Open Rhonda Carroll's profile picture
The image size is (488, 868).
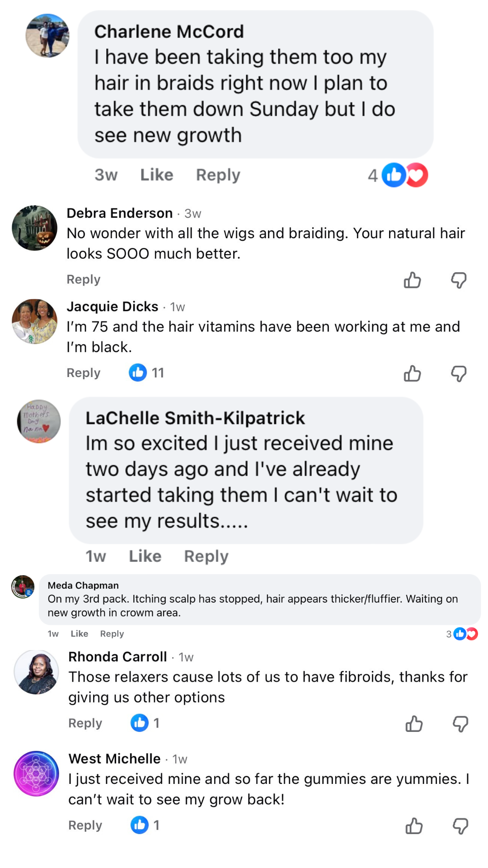tap(36, 672)
